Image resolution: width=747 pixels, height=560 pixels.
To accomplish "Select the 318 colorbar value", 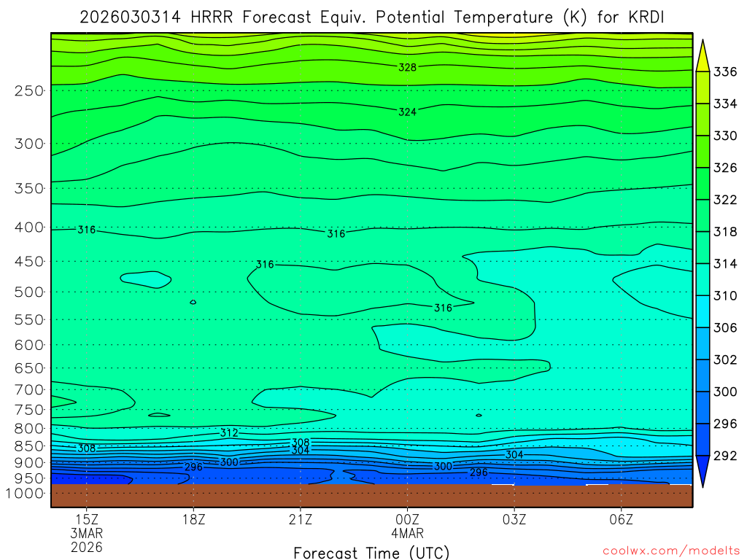I will click(725, 232).
